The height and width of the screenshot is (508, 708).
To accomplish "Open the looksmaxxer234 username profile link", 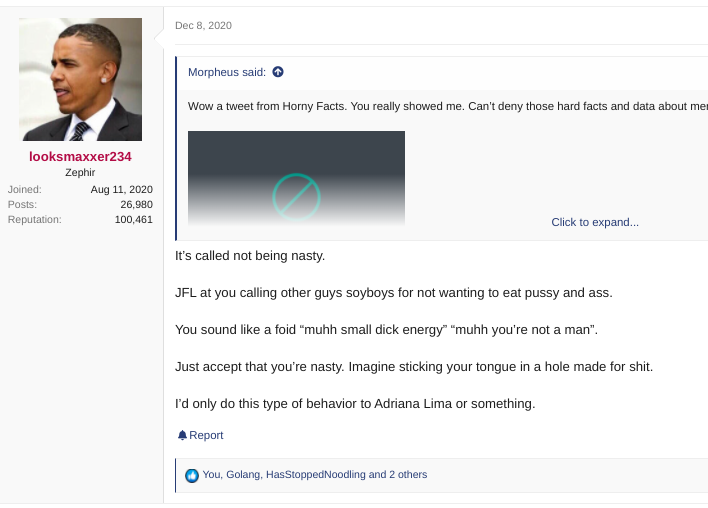I will coord(80,157).
